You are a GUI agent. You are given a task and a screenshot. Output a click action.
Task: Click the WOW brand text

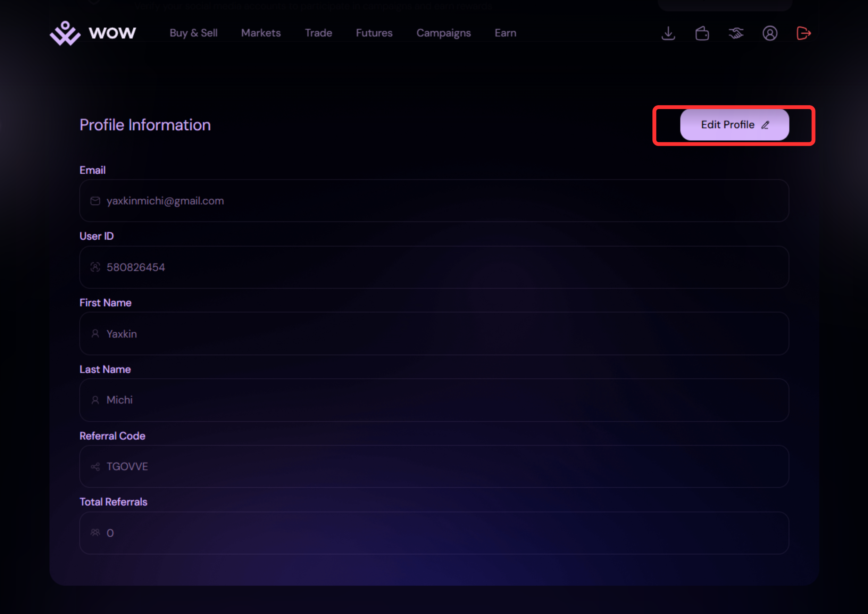coord(112,33)
